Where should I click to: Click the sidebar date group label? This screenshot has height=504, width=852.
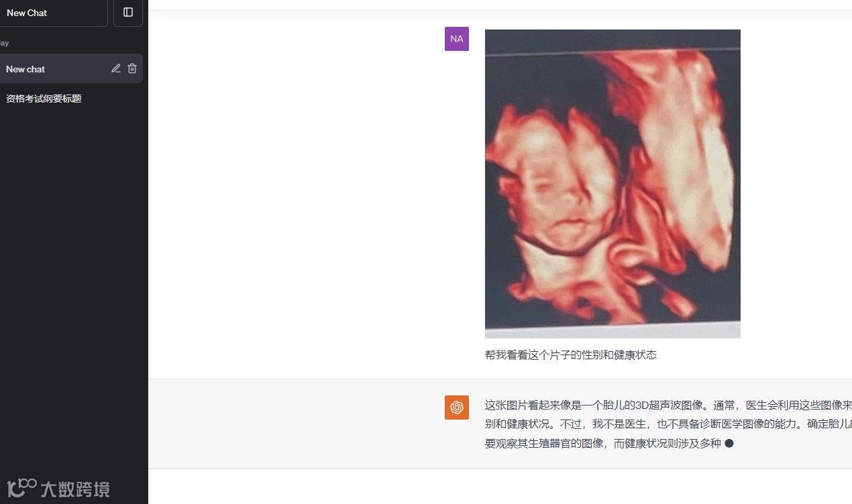pos(5,43)
